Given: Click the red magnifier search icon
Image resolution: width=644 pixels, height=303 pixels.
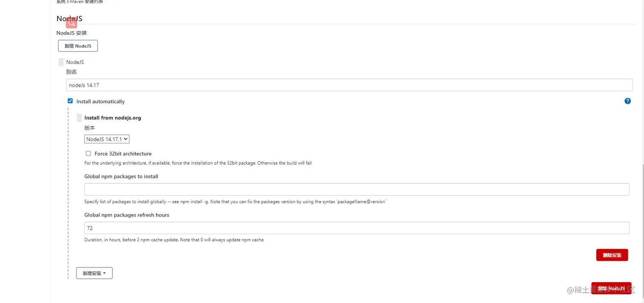Looking at the screenshot, I should [x=72, y=23].
